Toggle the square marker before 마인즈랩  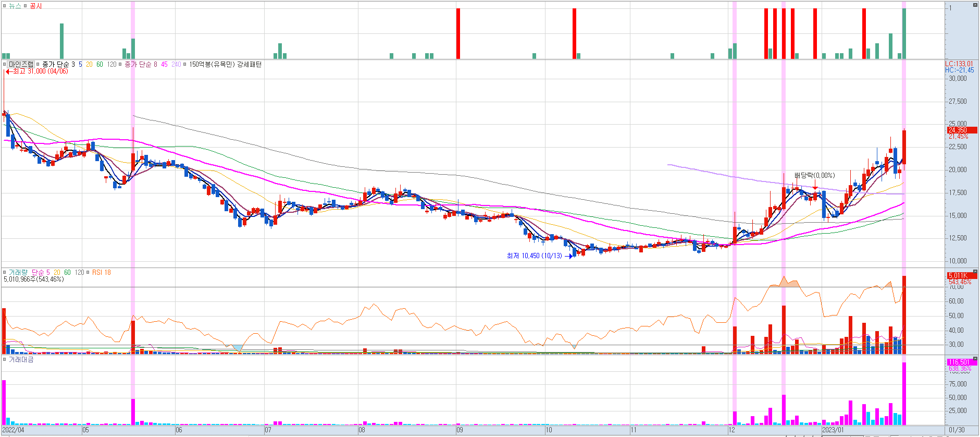(x=5, y=65)
